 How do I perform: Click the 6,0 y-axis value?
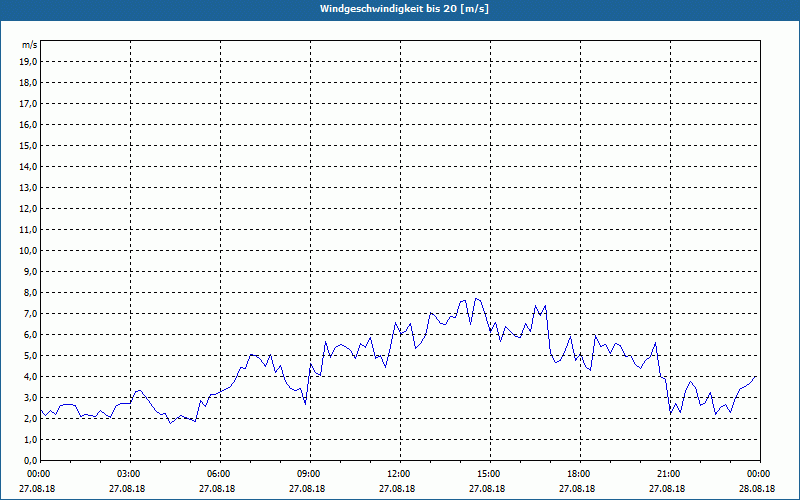[30, 335]
